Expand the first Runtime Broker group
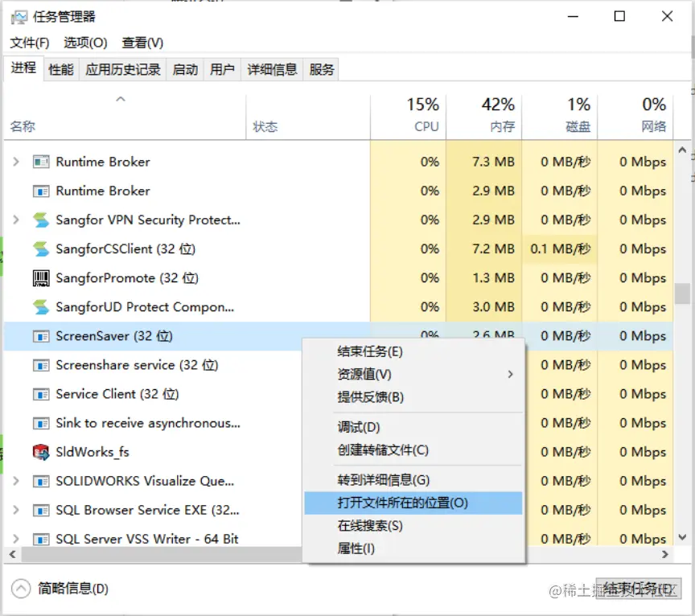The width and height of the screenshot is (695, 616). click(16, 162)
